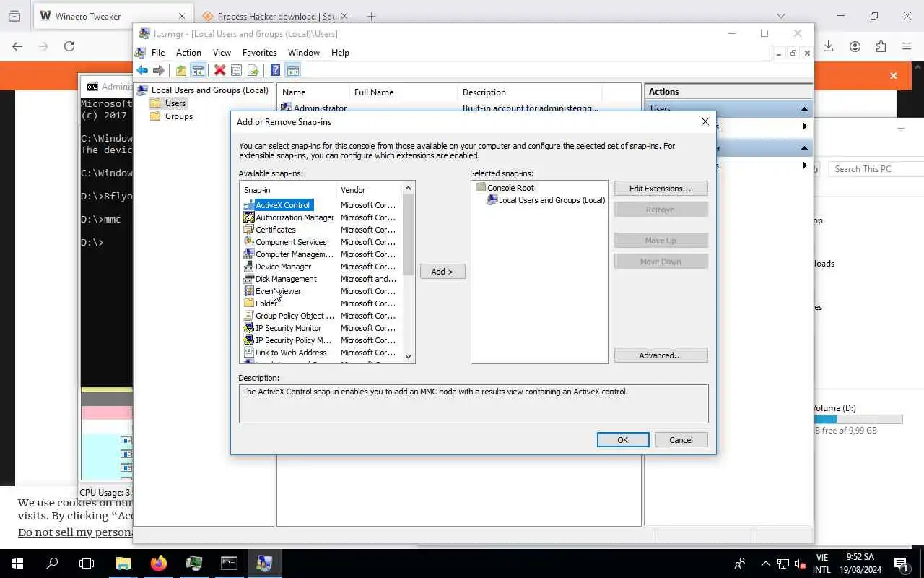
Task: Open Firefox extensions puzzle icon
Action: click(881, 46)
